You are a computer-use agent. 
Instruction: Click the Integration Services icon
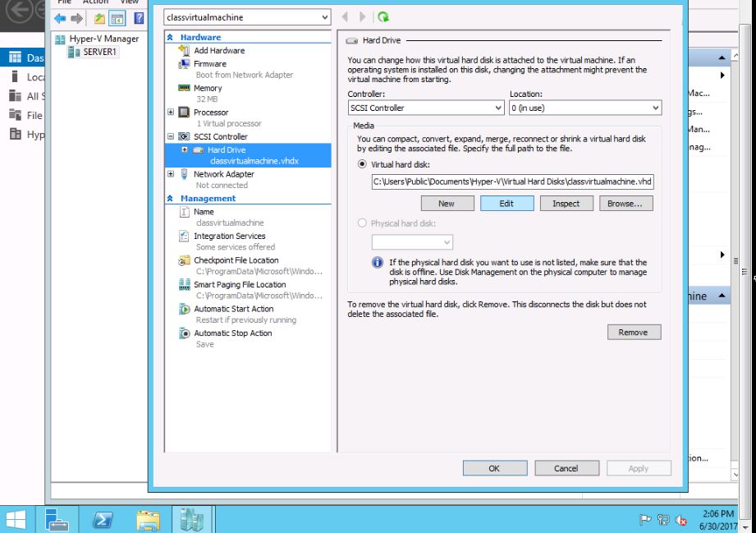point(184,236)
